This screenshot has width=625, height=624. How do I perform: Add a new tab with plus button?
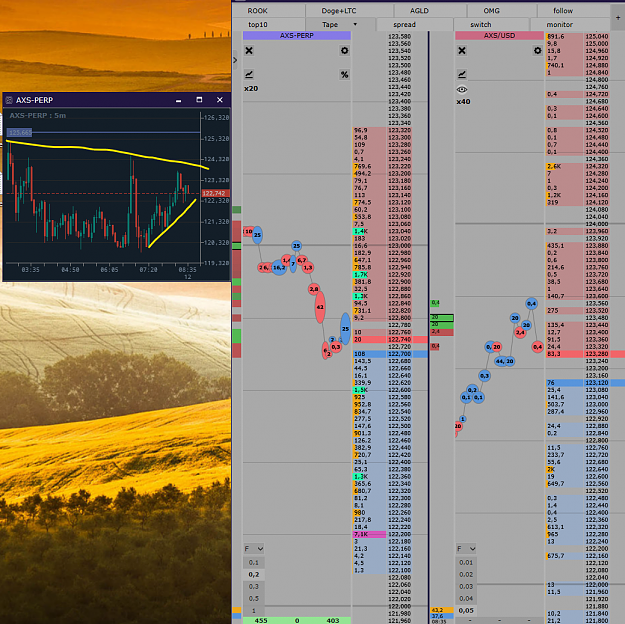coord(618,17)
